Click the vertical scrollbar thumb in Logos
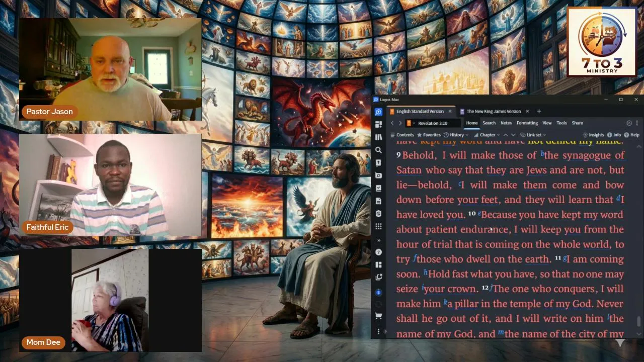This screenshot has height=362, width=644. pos(639,321)
